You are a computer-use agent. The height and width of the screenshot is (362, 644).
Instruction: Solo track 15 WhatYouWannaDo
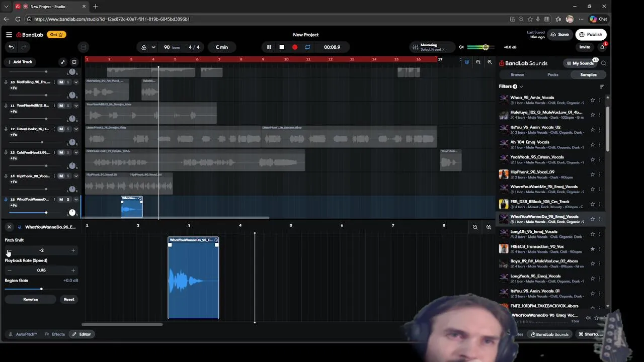tap(68, 200)
